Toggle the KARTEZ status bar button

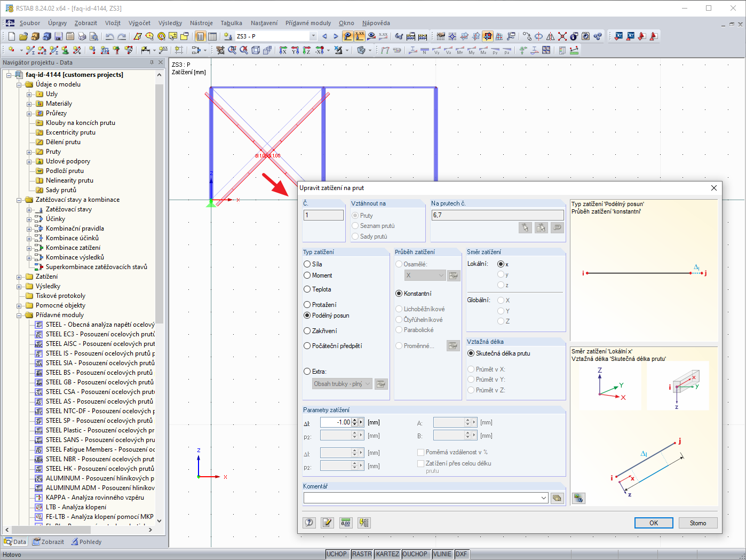point(387,554)
